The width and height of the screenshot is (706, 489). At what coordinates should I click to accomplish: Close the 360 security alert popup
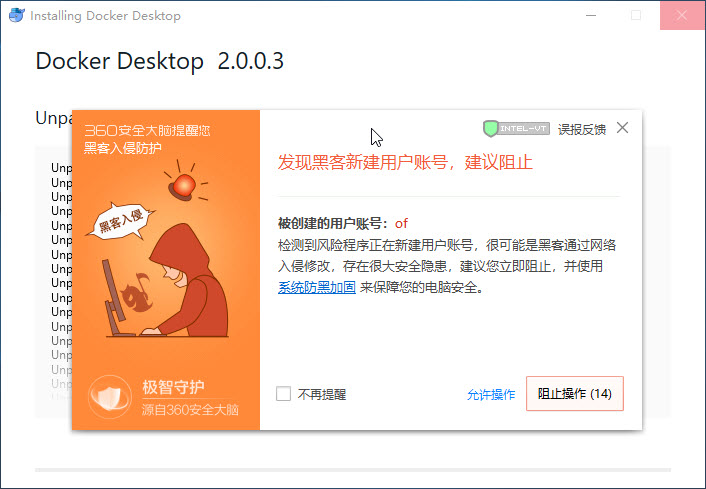click(622, 128)
